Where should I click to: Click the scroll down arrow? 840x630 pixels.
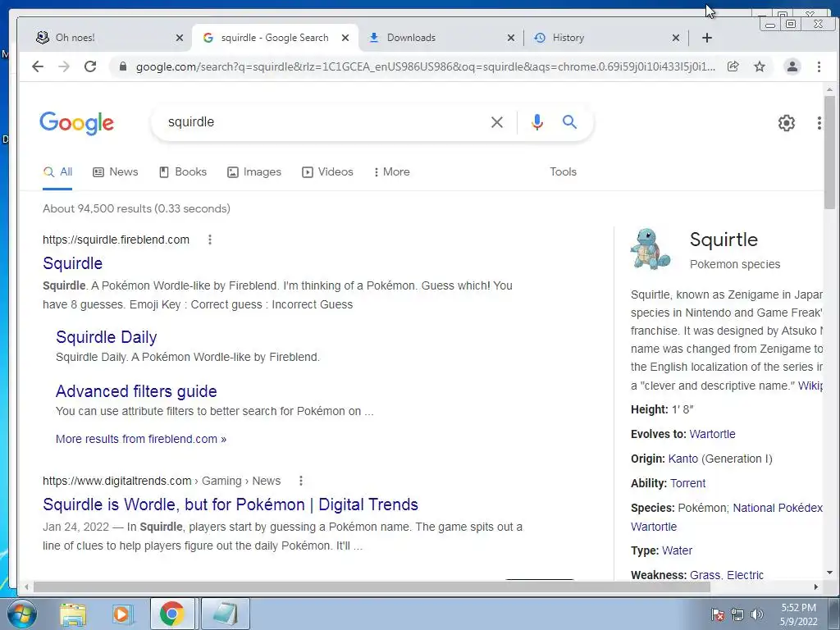click(830, 573)
